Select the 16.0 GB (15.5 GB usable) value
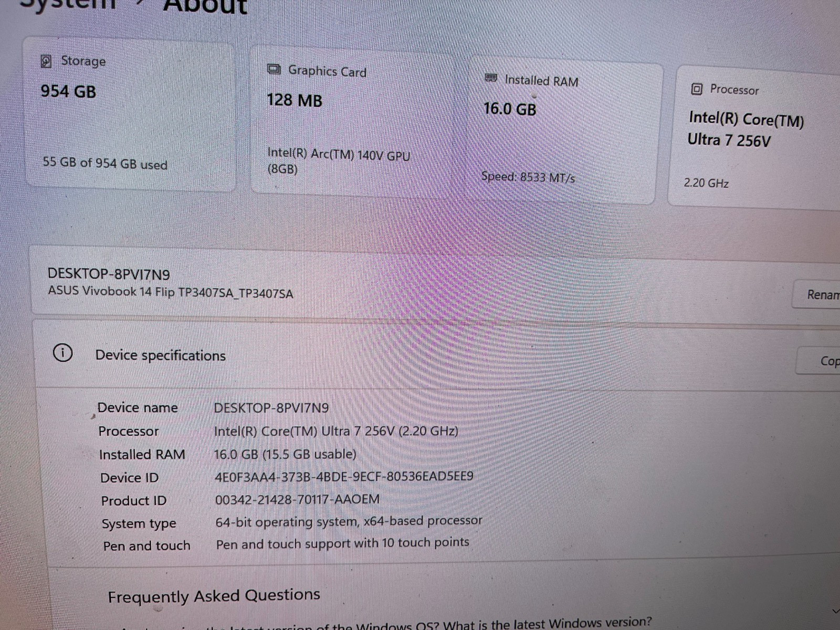 [285, 454]
